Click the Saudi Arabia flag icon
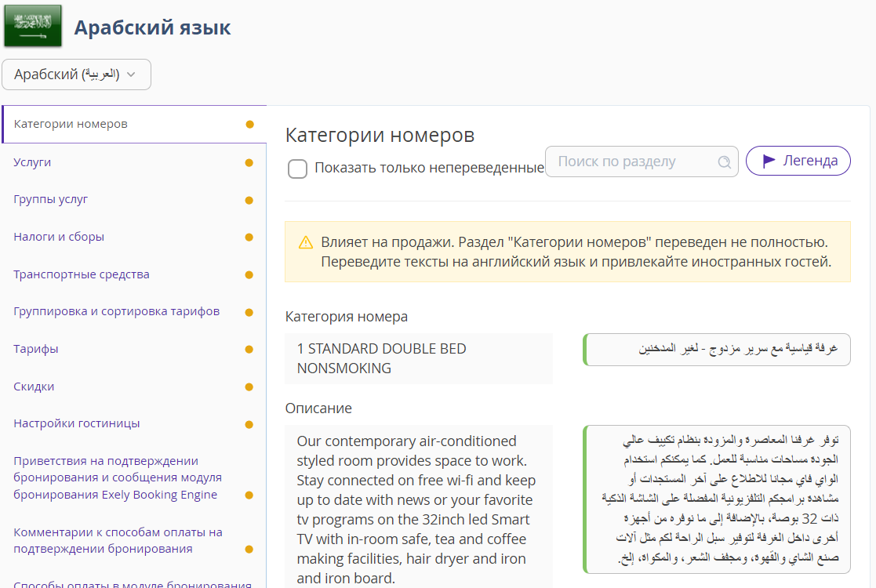The height and width of the screenshot is (588, 876). [x=33, y=26]
